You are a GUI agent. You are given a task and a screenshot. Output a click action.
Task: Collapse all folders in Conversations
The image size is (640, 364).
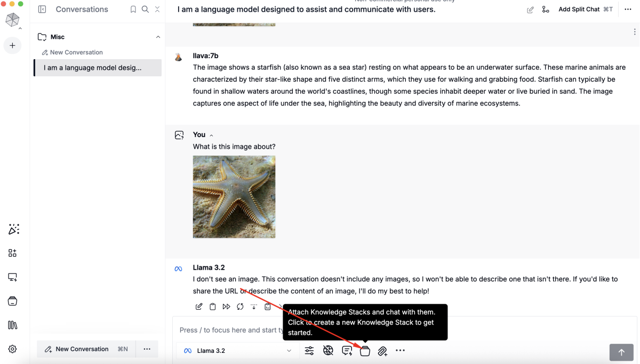point(157,10)
